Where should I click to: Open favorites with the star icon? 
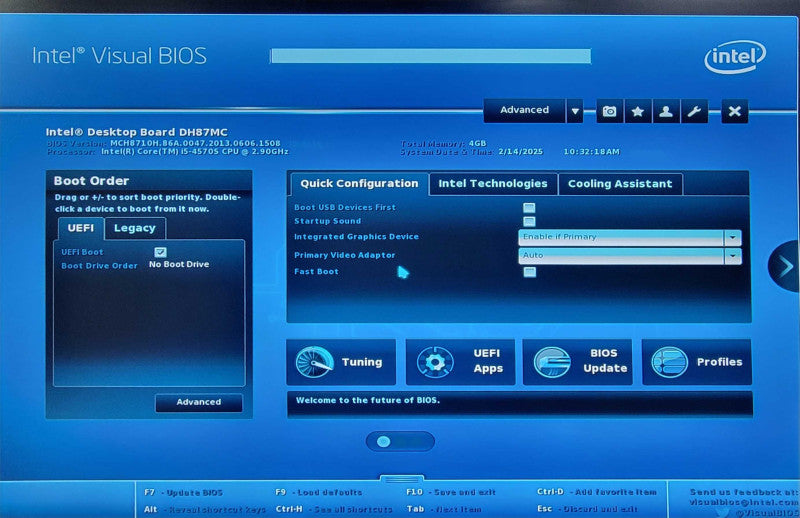tap(638, 111)
